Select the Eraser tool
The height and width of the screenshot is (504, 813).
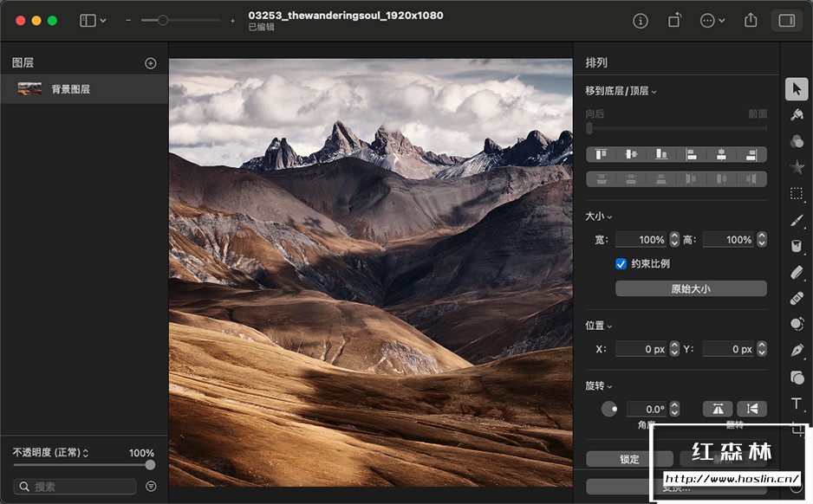pos(797,272)
